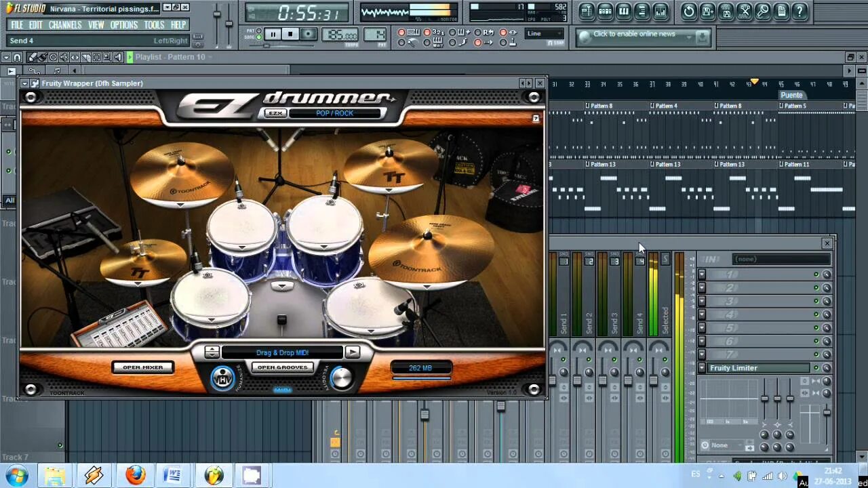Click the EZX button in EZdrummer
Viewport: 868px width, 488px height.
tap(275, 113)
